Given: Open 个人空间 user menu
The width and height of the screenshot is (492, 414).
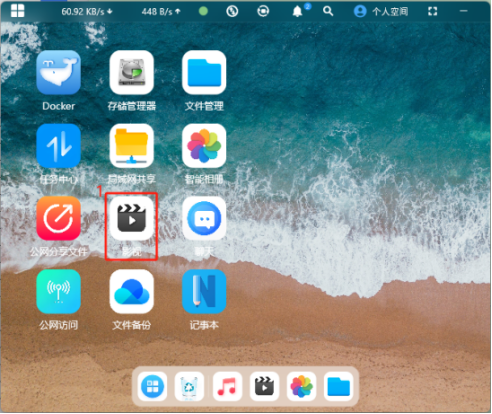Looking at the screenshot, I should (x=381, y=11).
